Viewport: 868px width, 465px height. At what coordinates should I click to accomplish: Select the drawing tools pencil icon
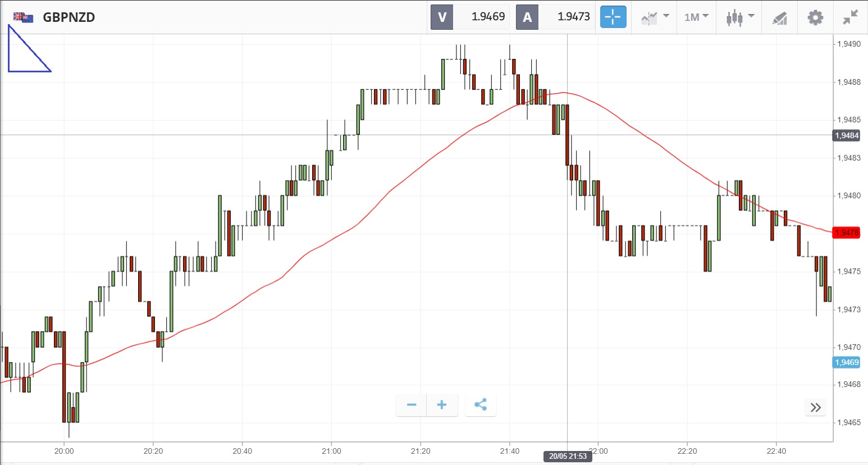[x=779, y=18]
